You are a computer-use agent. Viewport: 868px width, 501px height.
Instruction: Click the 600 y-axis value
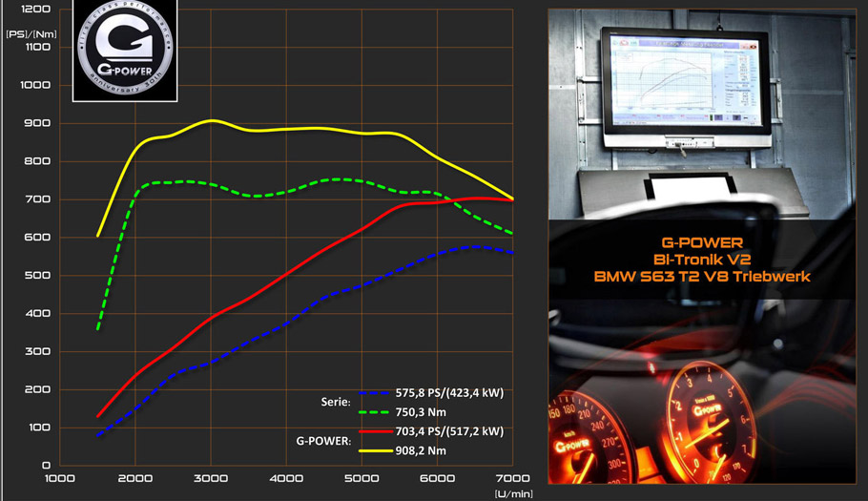pos(37,237)
